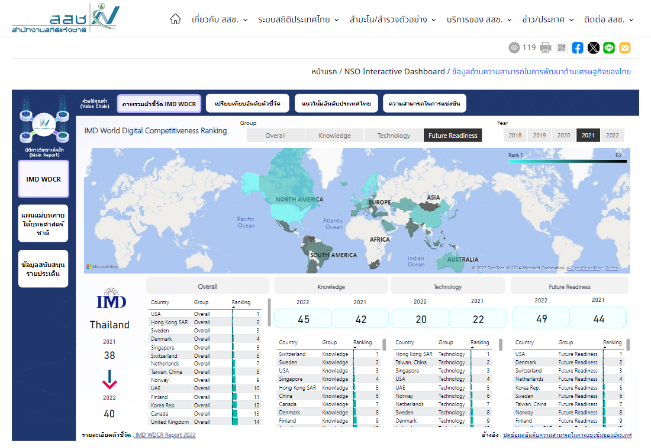The height and width of the screenshot is (448, 651).
Task: Select IMD WDCR in the left sidebar
Action: tap(44, 179)
